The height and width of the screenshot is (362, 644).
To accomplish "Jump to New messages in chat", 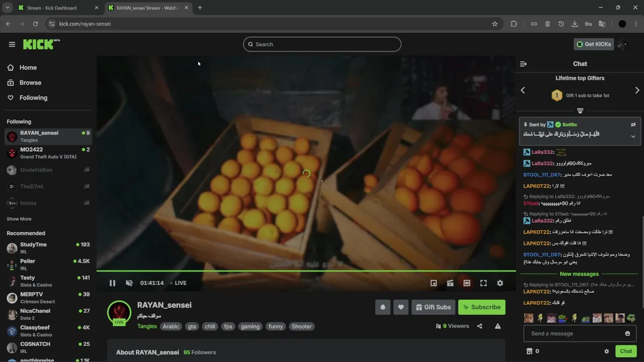I will [579, 274].
